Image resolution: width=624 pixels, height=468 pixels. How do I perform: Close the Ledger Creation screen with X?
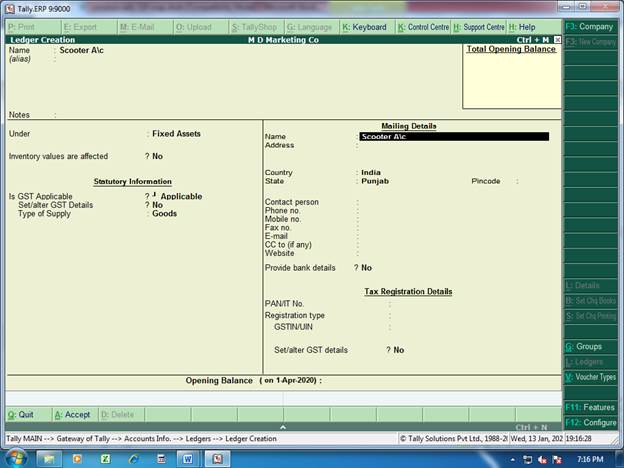point(557,40)
